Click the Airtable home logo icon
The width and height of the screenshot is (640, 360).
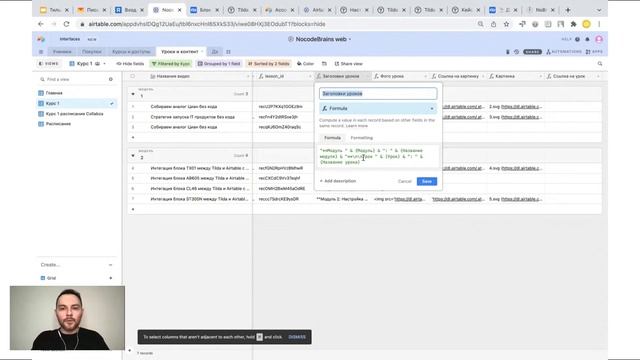point(41,39)
